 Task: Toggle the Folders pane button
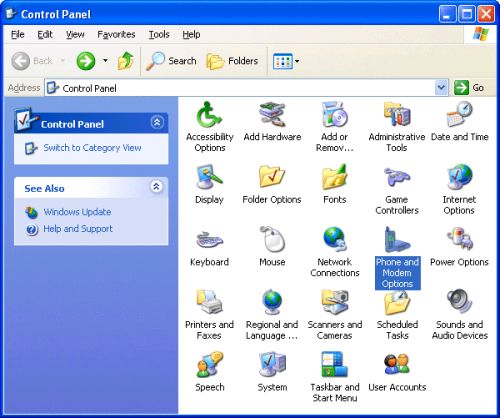coord(232,61)
